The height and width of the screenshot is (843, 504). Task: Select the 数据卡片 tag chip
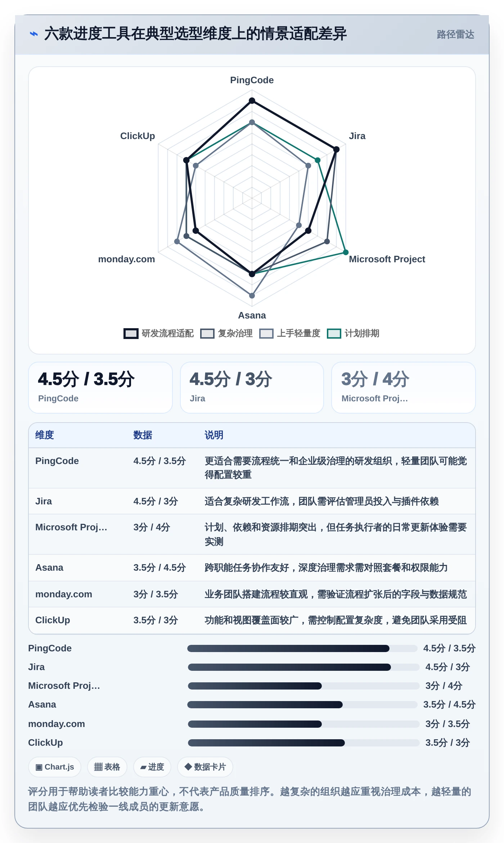pyautogui.click(x=205, y=767)
